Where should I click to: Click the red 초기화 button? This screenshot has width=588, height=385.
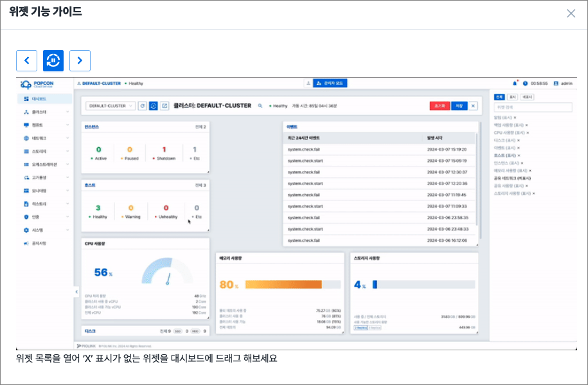[440, 106]
